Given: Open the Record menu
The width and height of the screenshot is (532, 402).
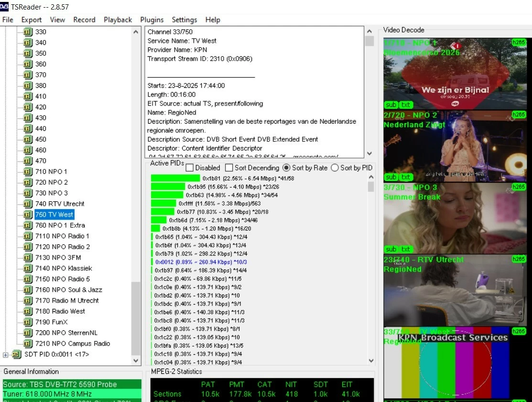Looking at the screenshot, I should (x=84, y=20).
